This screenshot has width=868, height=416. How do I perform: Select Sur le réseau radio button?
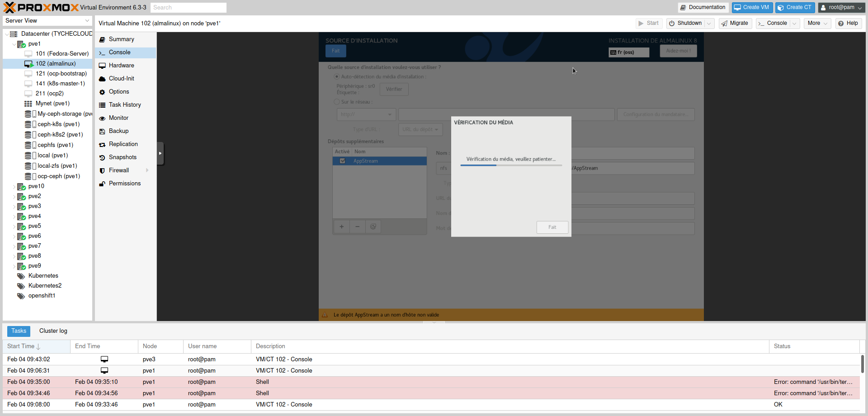(x=337, y=102)
